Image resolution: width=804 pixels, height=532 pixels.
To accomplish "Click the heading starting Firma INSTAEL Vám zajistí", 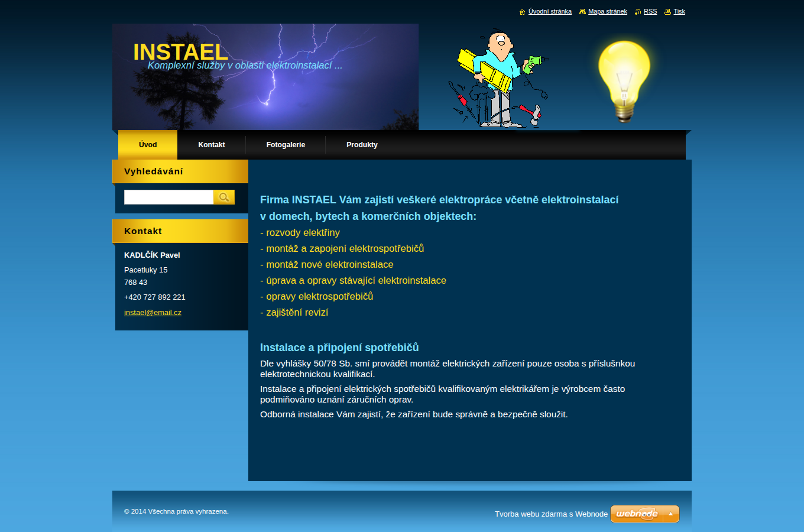I will click(439, 208).
